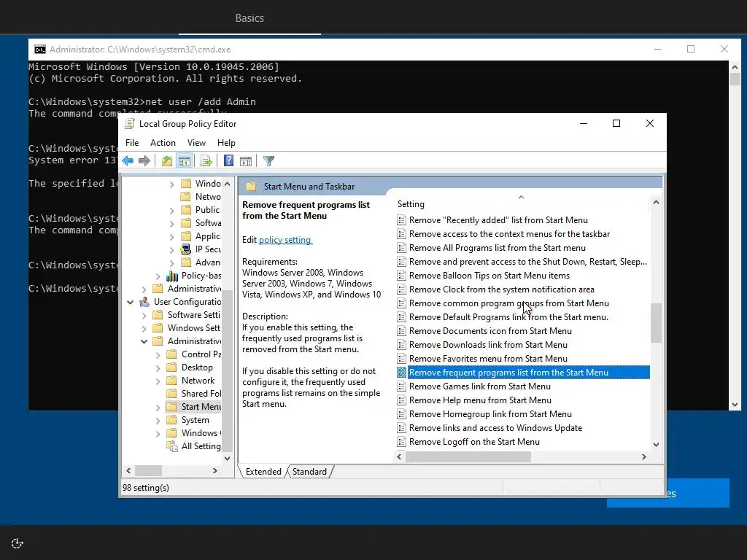Image resolution: width=747 pixels, height=560 pixels.
Task: Click the policy setting link
Action: click(285, 240)
